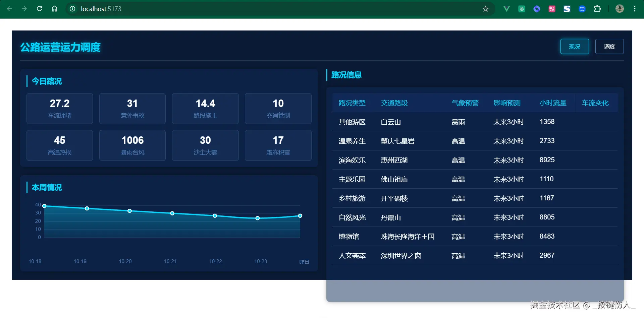Open the browser home page

tap(54, 9)
